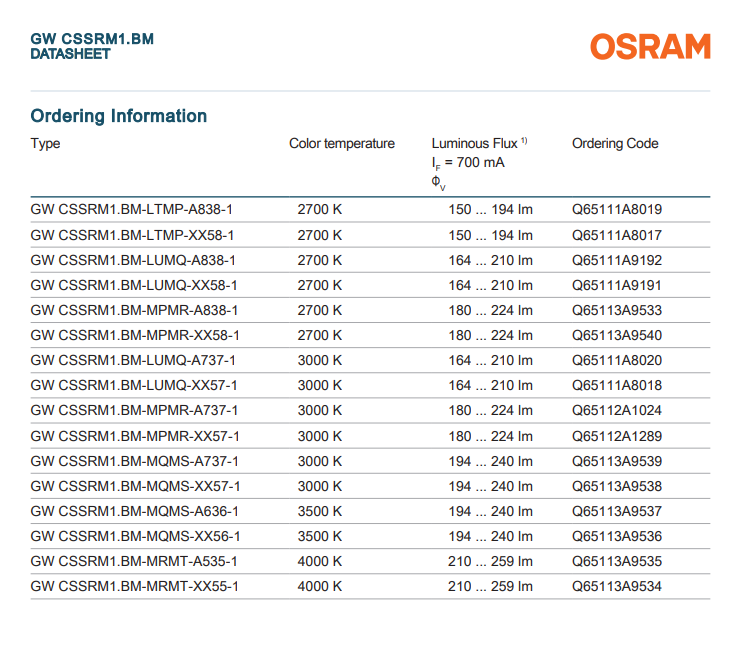This screenshot has height=663, width=752.
Task: Click 164 ... 210 lm in LUMQ-XX57-1 row
Action: click(x=490, y=385)
